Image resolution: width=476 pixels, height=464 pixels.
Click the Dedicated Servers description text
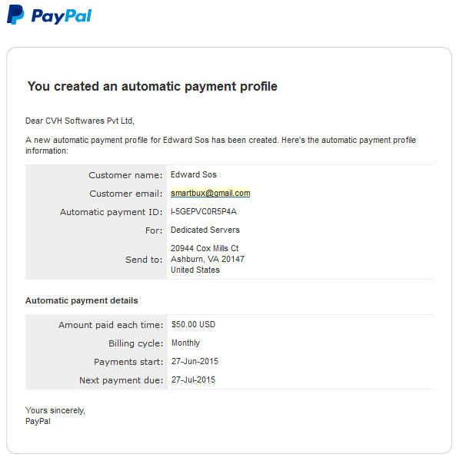coord(205,230)
